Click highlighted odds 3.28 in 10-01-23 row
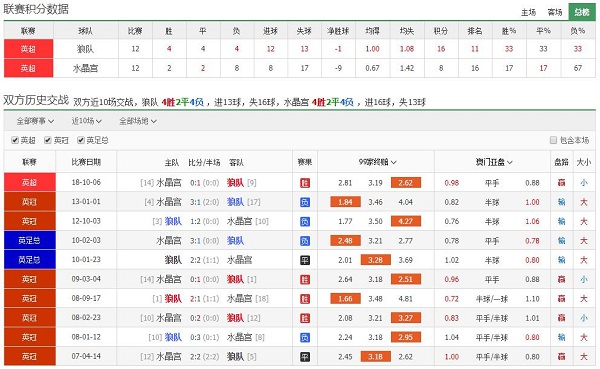This screenshot has height=369, width=600. [x=375, y=260]
